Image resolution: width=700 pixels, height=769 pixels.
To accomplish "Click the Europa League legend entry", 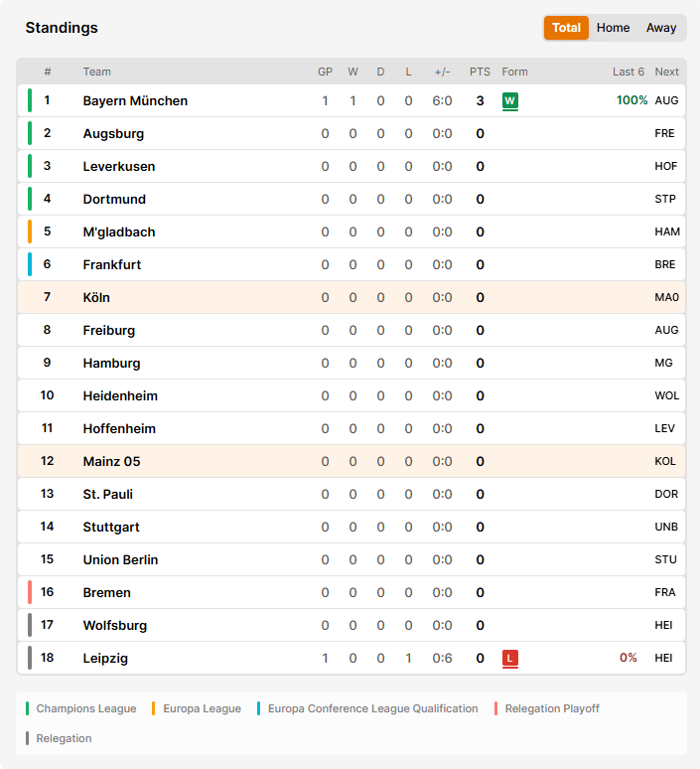I will point(197,708).
